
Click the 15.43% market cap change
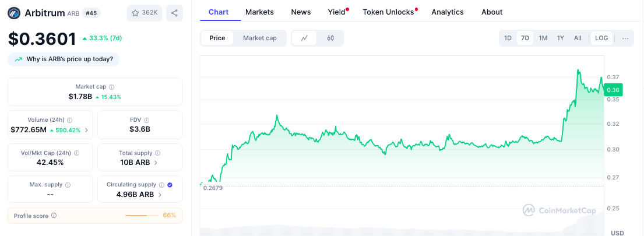click(108, 97)
